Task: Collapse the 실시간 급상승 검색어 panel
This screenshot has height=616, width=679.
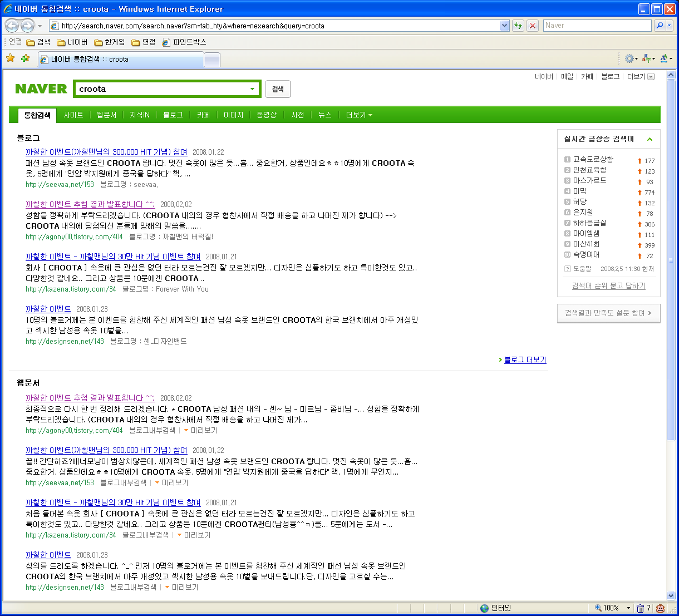Action: [x=650, y=139]
